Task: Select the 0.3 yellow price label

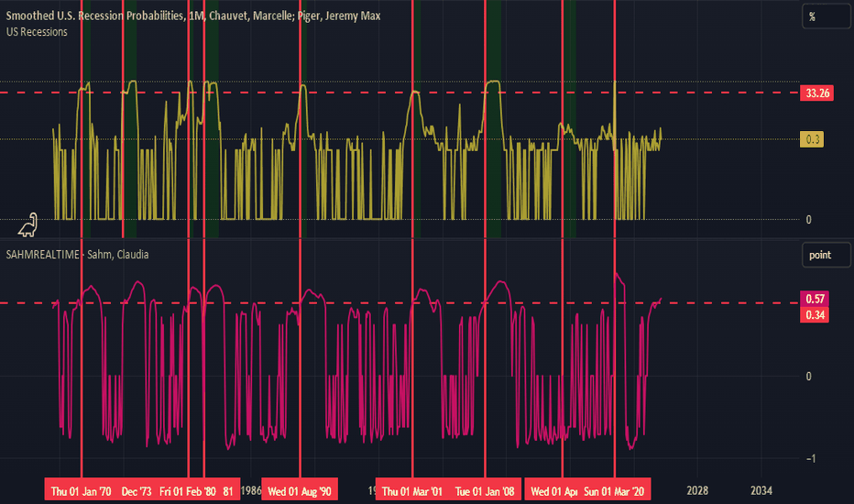Action: tap(812, 139)
